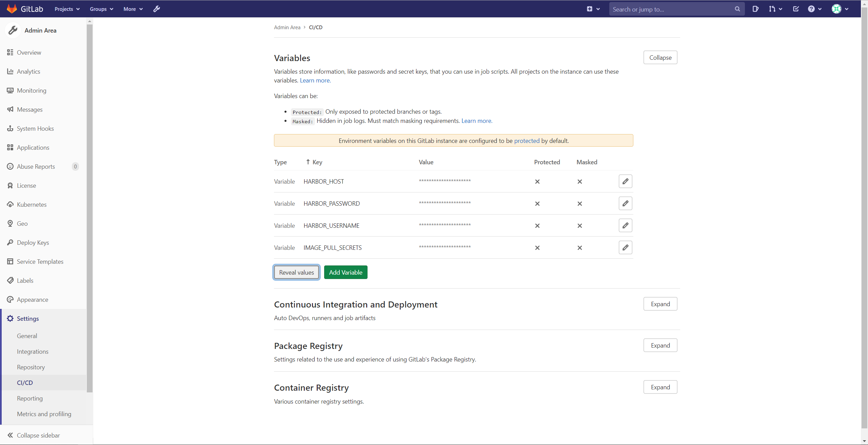Open the issues icon in top bar

point(755,9)
